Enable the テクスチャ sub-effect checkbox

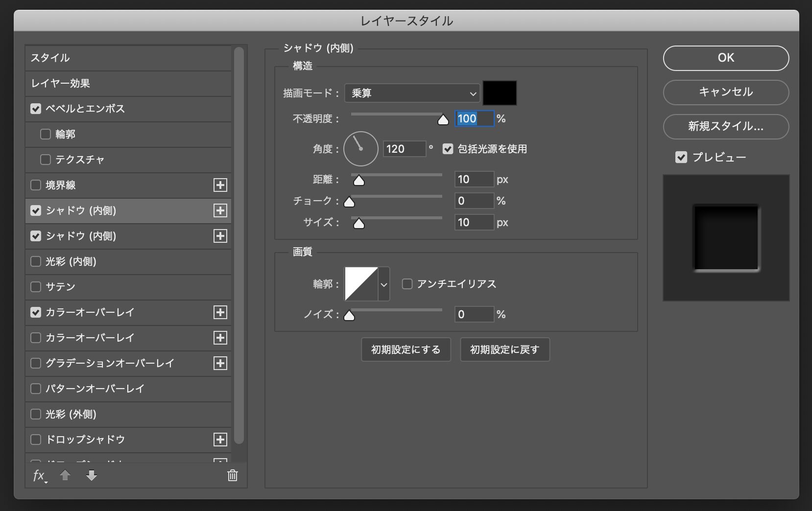[x=46, y=160]
